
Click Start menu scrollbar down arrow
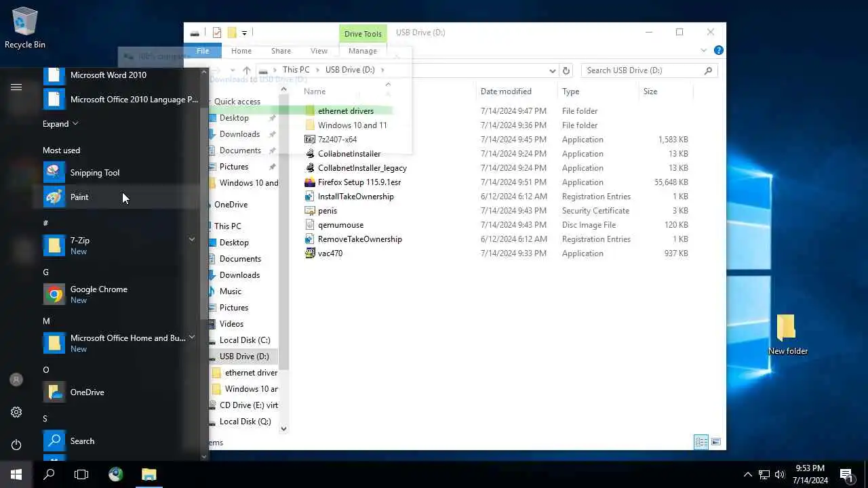point(204,456)
